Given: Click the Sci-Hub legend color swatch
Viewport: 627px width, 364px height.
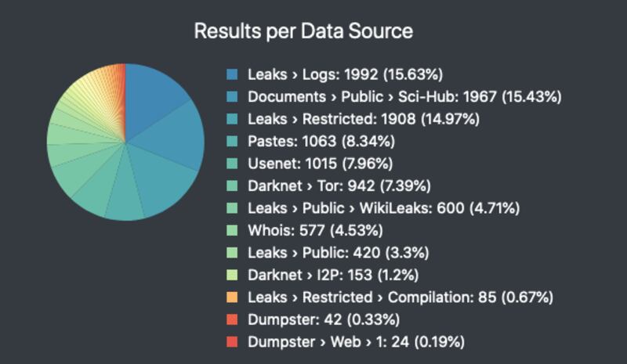Looking at the screenshot, I should click(232, 97).
